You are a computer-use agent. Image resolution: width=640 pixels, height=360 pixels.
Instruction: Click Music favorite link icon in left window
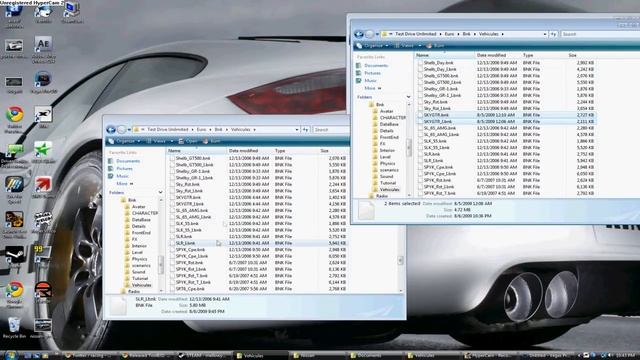point(111,176)
